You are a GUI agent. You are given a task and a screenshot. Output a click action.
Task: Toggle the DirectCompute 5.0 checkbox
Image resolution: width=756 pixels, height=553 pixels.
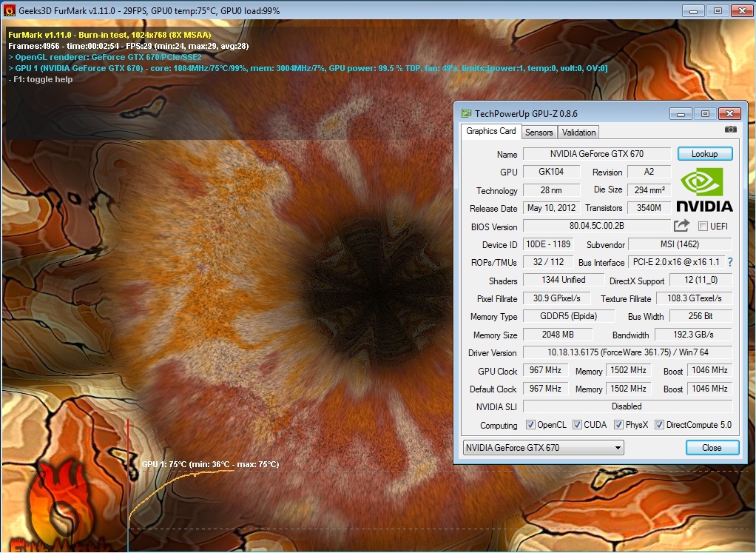point(659,425)
